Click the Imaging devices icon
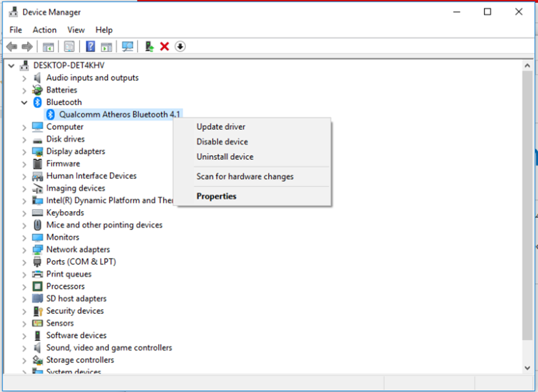Screen dimensions: 538x392 click(x=37, y=188)
